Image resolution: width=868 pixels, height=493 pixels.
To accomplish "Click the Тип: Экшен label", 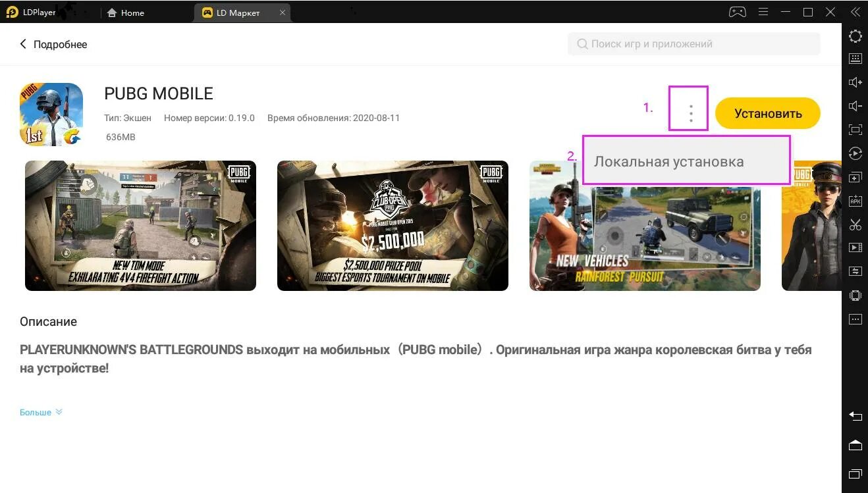I will pyautogui.click(x=128, y=118).
